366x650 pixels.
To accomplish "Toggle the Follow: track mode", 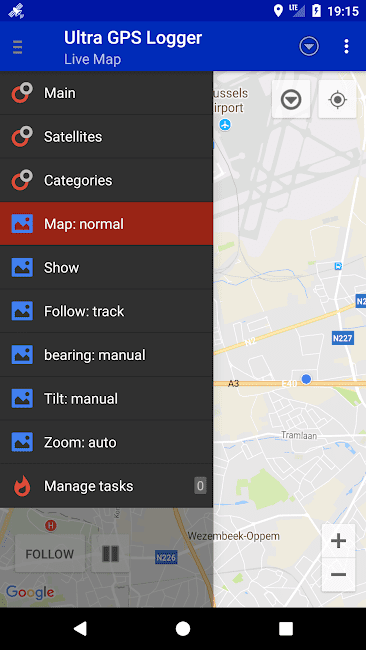I will 107,311.
